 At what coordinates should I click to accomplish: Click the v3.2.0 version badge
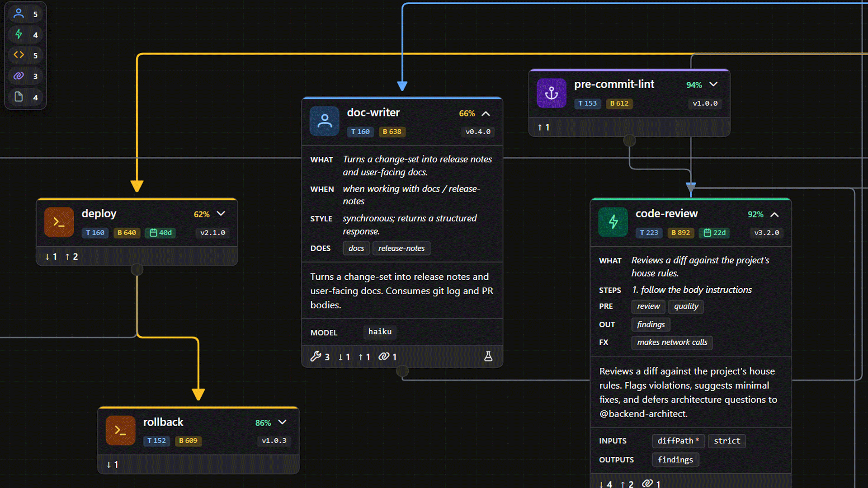[767, 233]
